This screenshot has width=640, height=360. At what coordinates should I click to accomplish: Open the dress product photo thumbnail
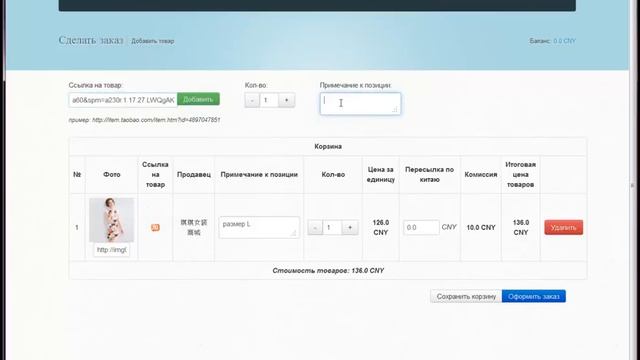coord(111,220)
